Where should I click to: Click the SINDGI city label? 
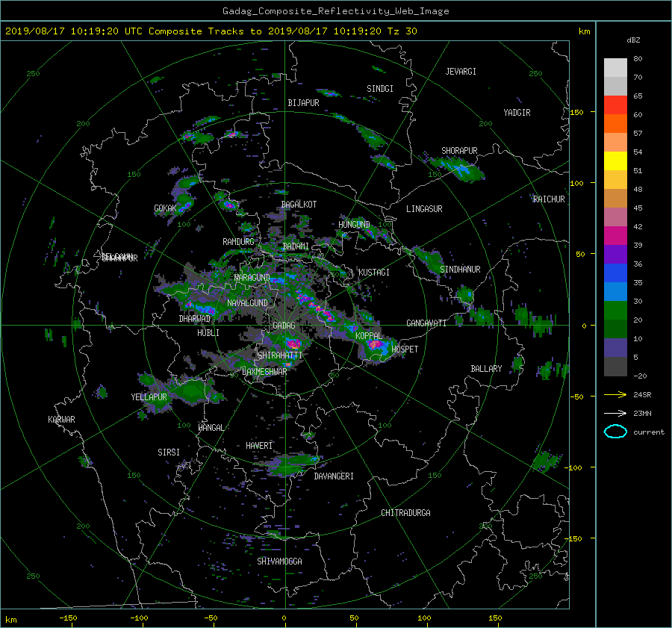point(380,89)
